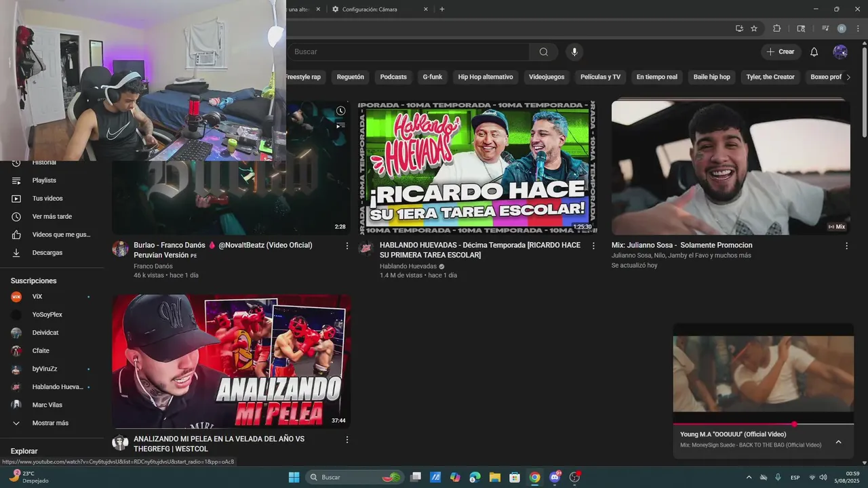Select Baile hip hop chip
Viewport: 868px width, 488px height.
click(712, 77)
